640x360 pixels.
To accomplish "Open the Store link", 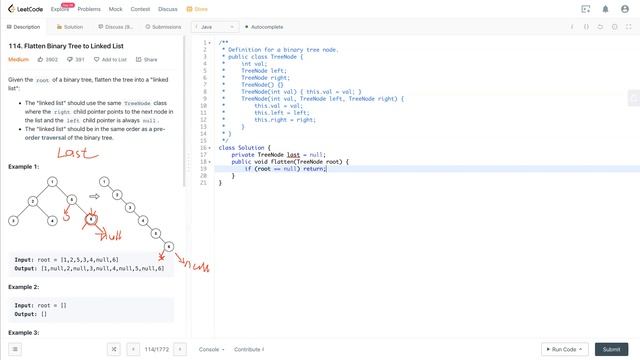I will point(197,9).
